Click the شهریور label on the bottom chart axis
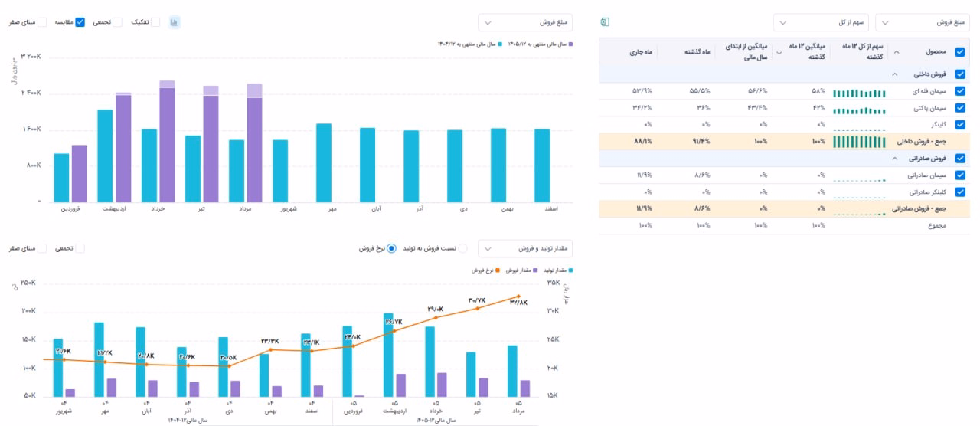Screen dimensions: 980x426 64,411
